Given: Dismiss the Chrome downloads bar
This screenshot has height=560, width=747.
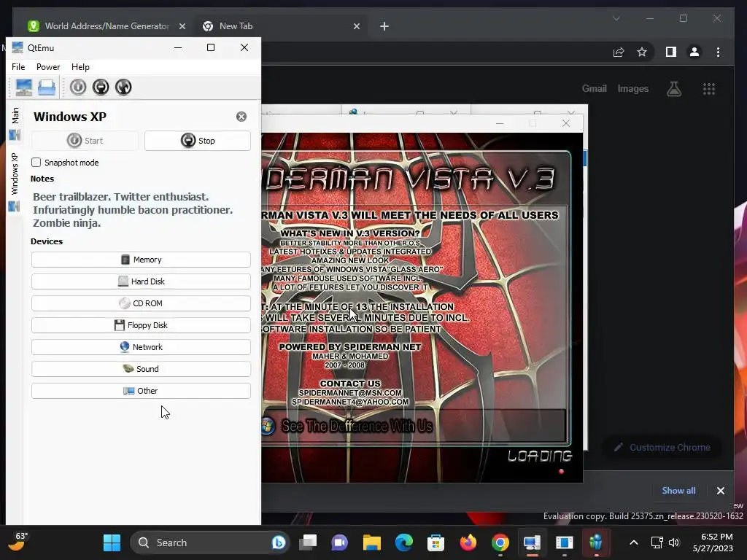Looking at the screenshot, I should point(720,491).
